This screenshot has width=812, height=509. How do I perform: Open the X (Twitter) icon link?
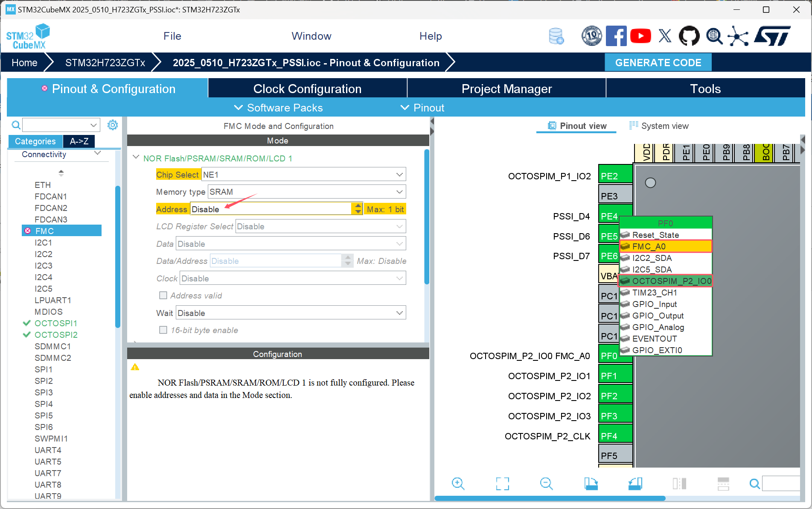665,36
